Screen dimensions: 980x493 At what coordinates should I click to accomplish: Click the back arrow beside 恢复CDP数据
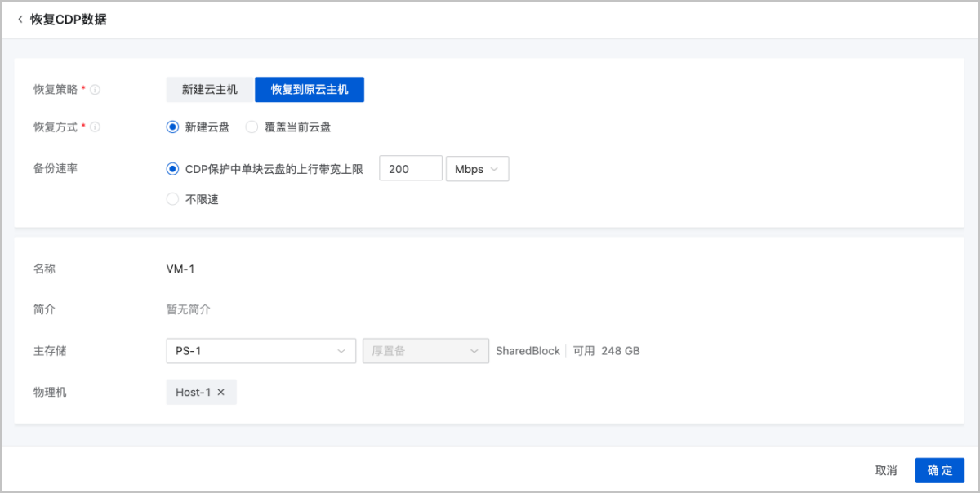coord(20,20)
